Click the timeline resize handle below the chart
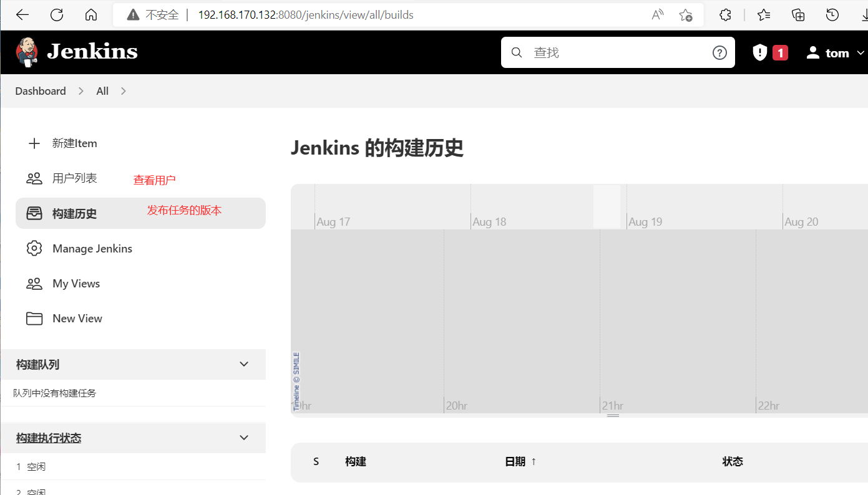Image resolution: width=868 pixels, height=495 pixels. (613, 416)
